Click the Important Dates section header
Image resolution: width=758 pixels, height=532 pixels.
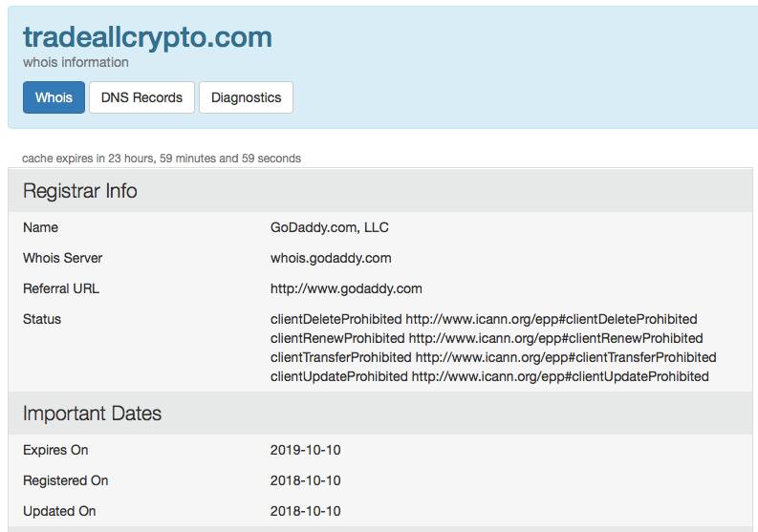coord(93,414)
